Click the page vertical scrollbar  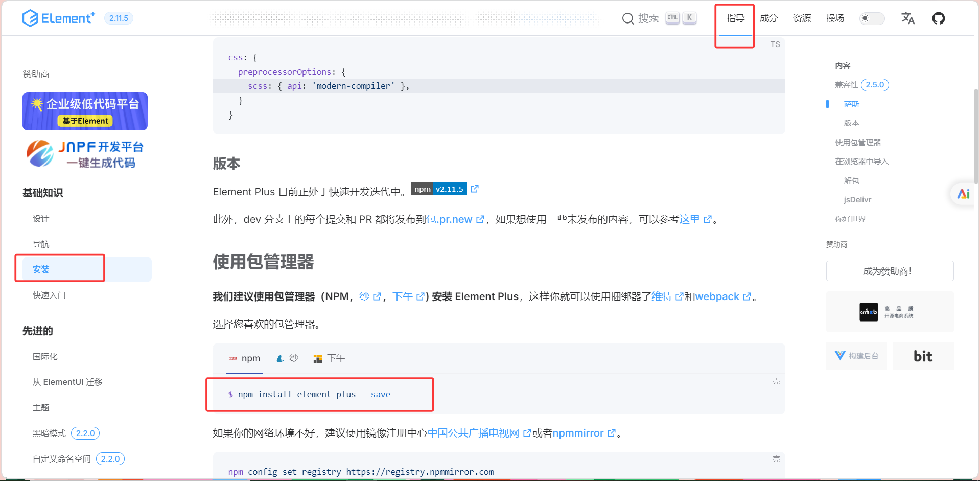[x=976, y=136]
